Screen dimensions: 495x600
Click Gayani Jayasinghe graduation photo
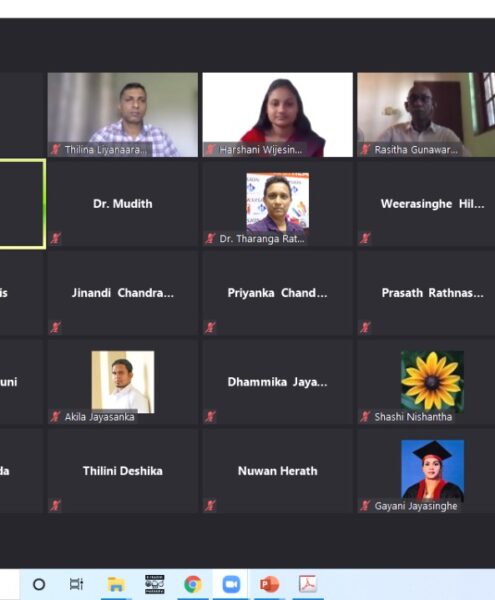click(x=432, y=471)
